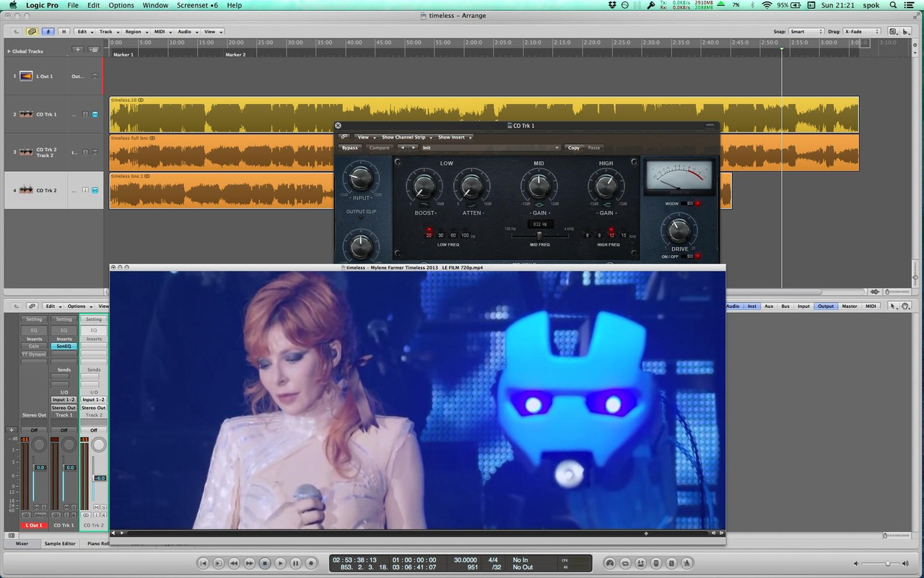Toggle input monitoring on CO Trk 1
This screenshot has height=578, width=924.
tap(85, 114)
